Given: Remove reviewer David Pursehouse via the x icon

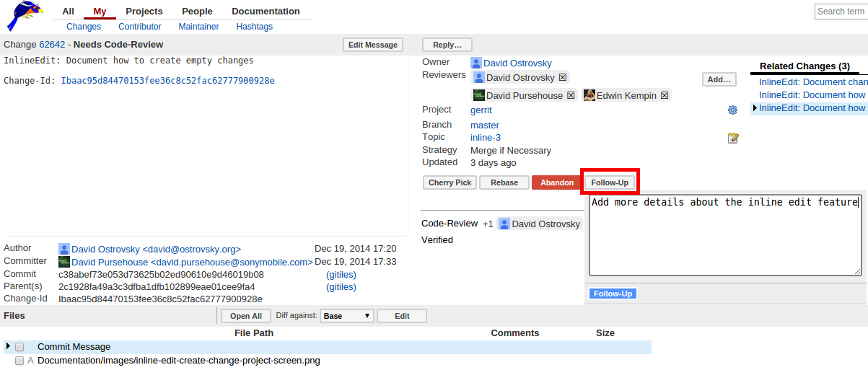Looking at the screenshot, I should (571, 95).
